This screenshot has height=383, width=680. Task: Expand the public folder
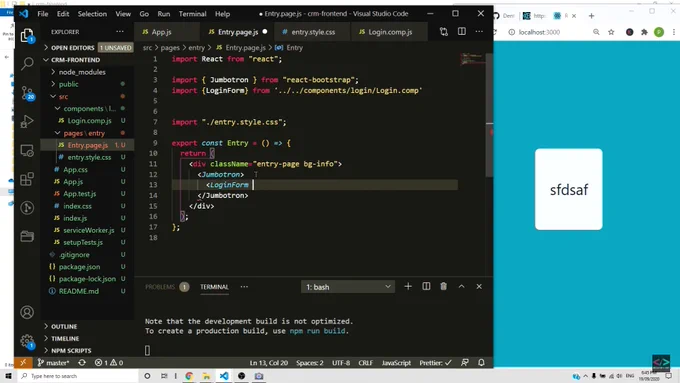[x=69, y=84]
